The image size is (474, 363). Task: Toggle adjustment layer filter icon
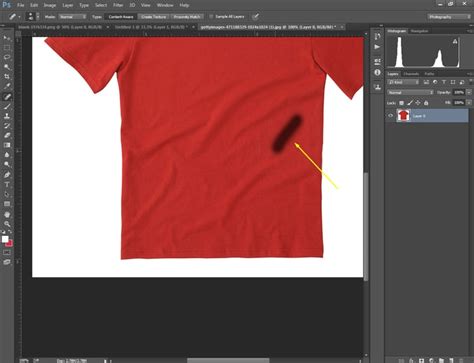(x=435, y=82)
